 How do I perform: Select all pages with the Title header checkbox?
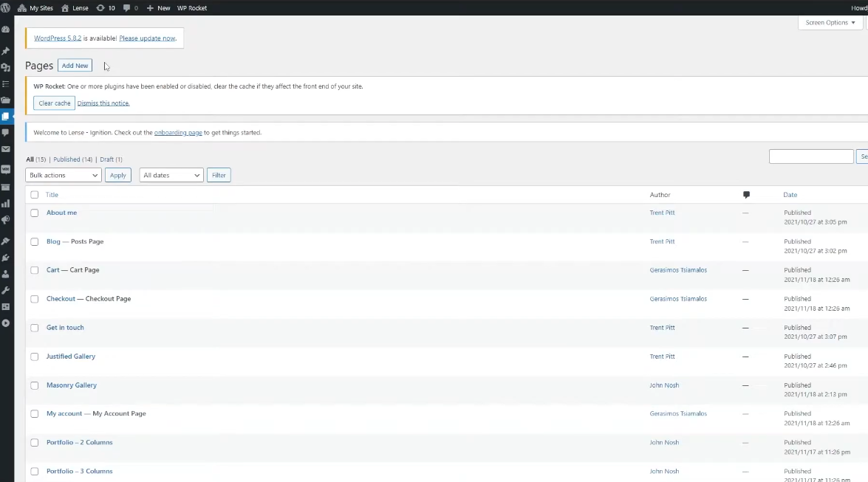tap(35, 195)
